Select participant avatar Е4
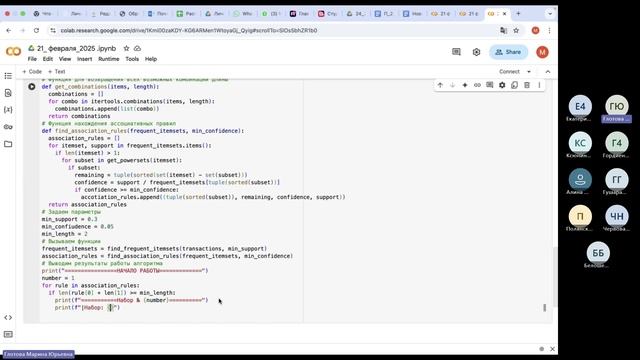640x360 pixels. pyautogui.click(x=580, y=106)
